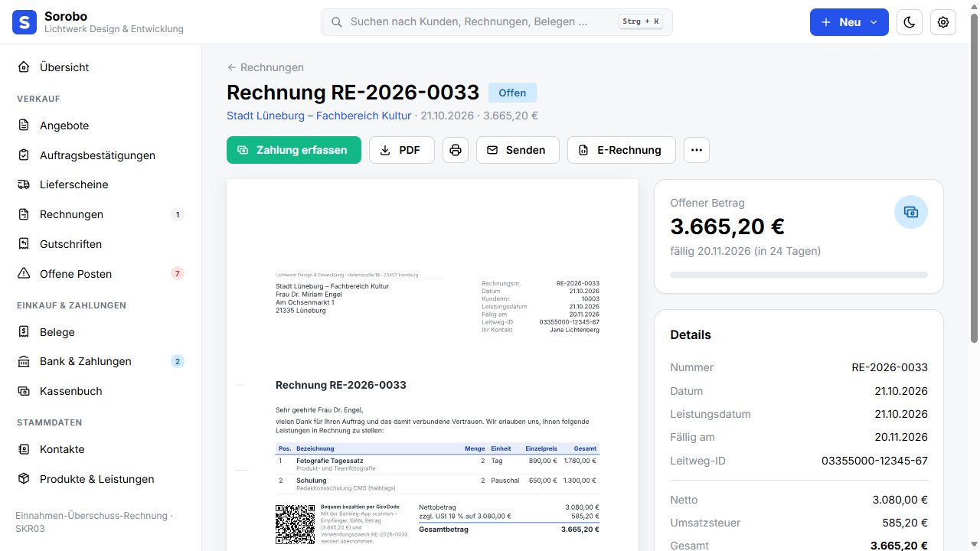Click the Schulung line item in invoice
The width and height of the screenshot is (980, 551).
437,484
